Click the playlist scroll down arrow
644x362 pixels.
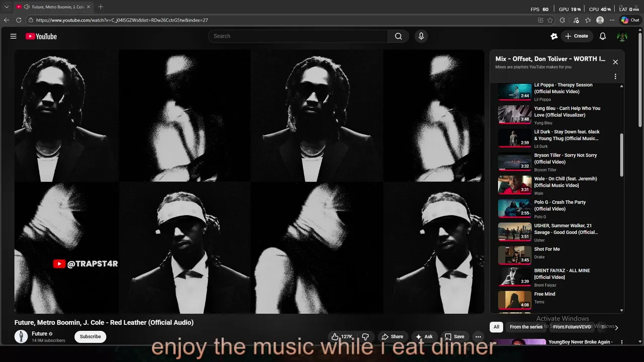(621, 311)
